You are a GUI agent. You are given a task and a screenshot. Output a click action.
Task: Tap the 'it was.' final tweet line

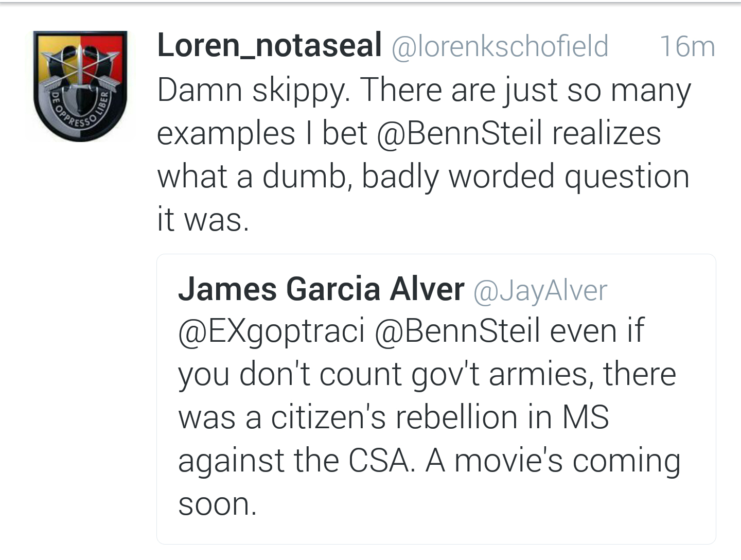click(x=203, y=220)
